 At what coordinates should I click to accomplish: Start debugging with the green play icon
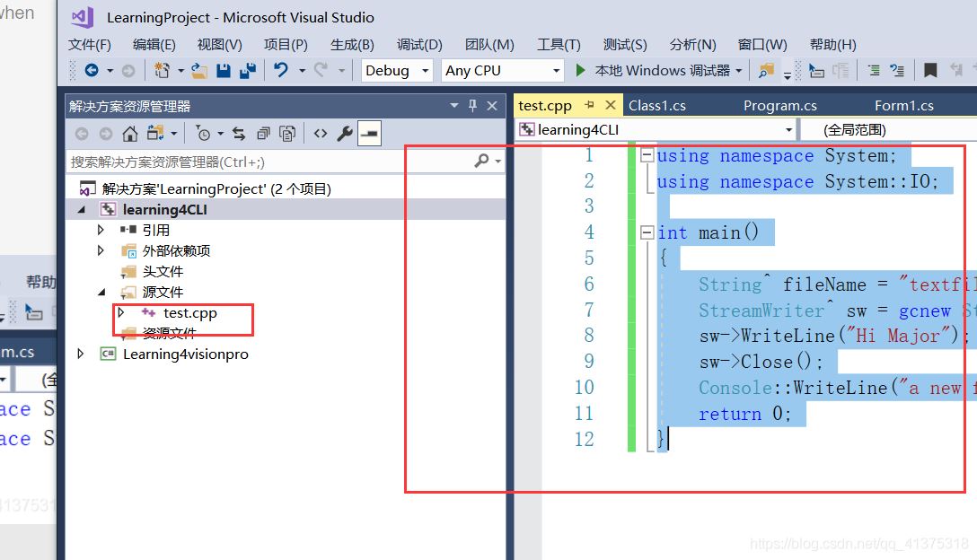tap(580, 70)
